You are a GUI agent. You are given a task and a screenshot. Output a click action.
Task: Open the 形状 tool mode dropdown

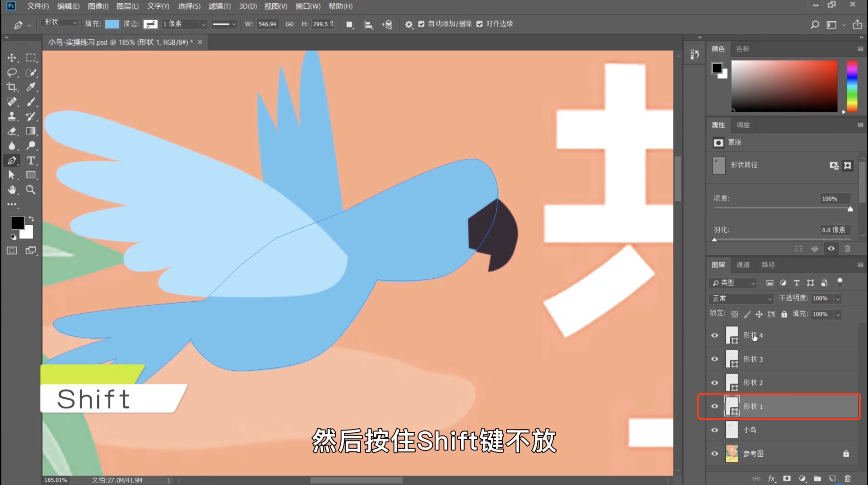60,23
